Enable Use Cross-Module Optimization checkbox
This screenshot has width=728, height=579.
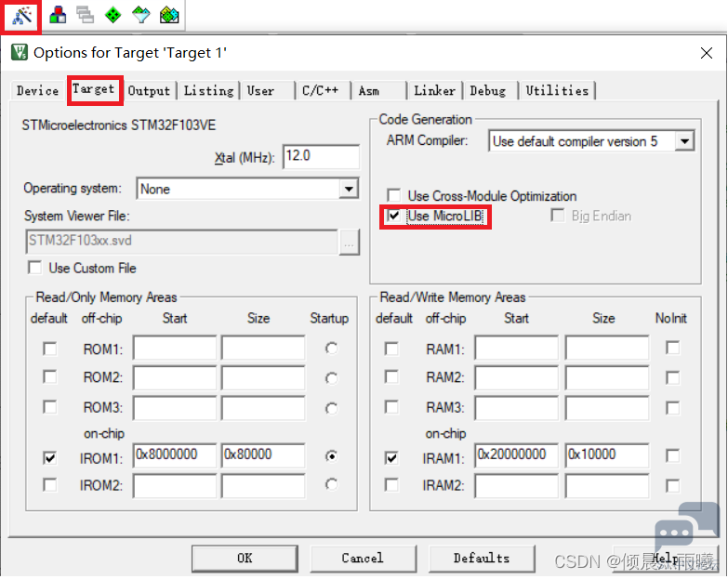click(x=393, y=195)
